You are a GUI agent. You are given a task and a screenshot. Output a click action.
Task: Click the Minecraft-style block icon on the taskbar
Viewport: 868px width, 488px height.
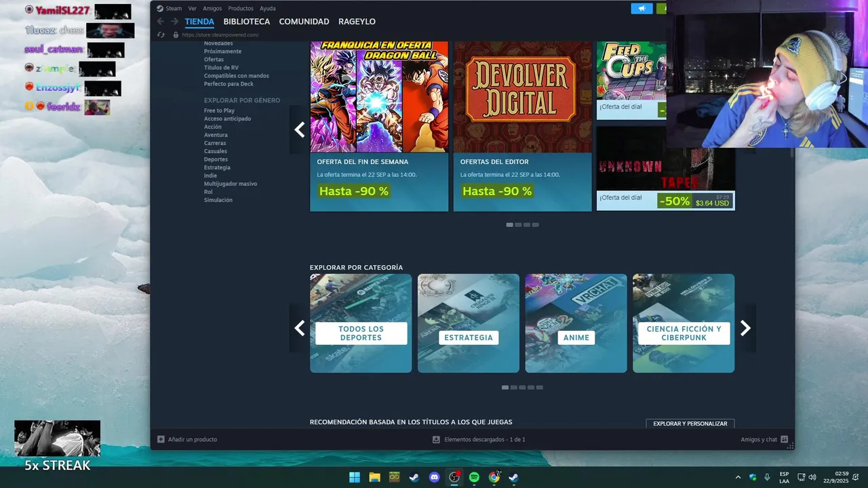click(x=395, y=477)
